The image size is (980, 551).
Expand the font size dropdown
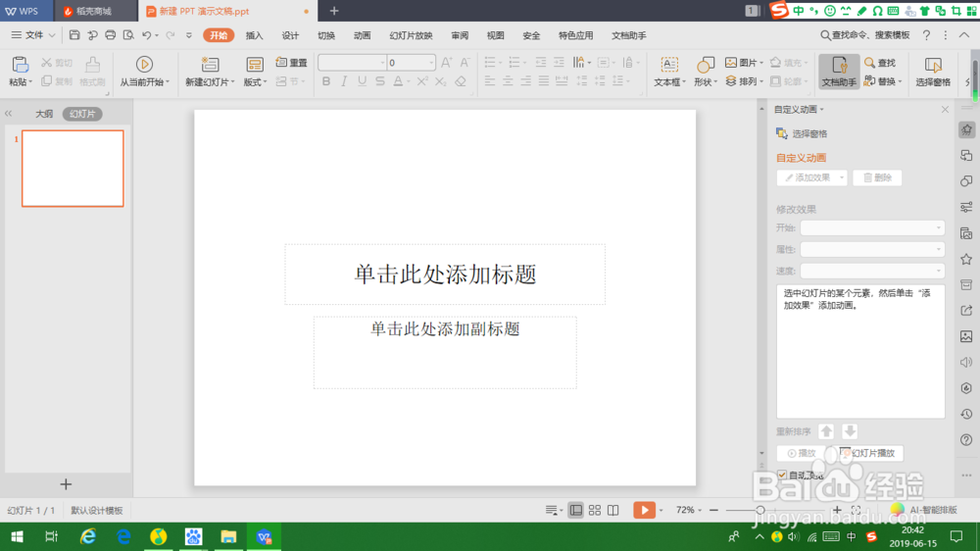pyautogui.click(x=431, y=63)
